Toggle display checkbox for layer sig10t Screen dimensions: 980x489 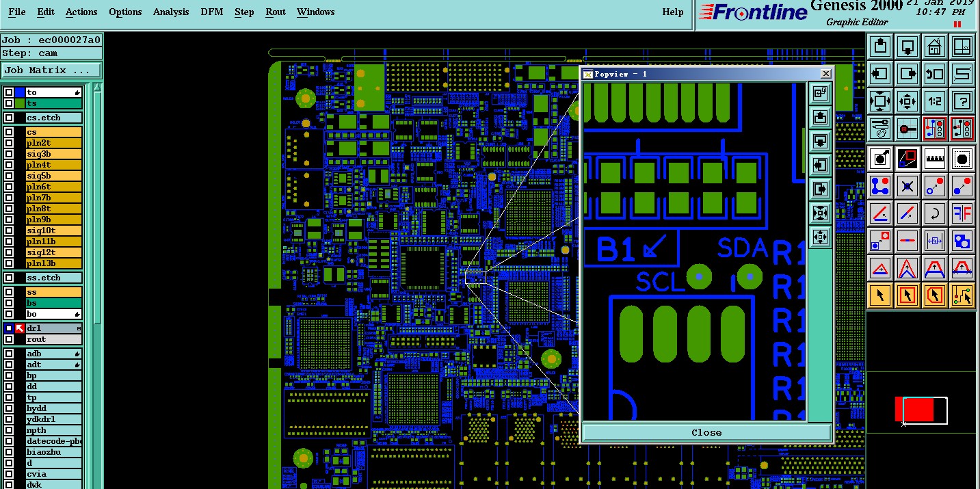coord(9,230)
